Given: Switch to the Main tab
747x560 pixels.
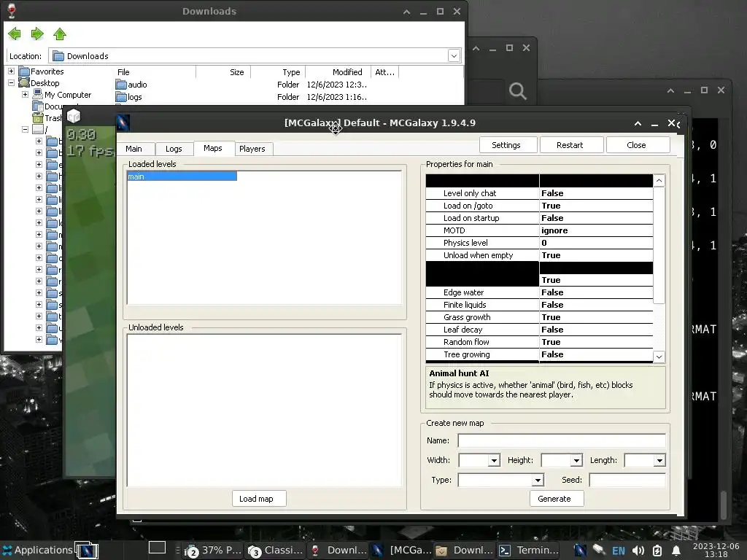Looking at the screenshot, I should click(134, 149).
